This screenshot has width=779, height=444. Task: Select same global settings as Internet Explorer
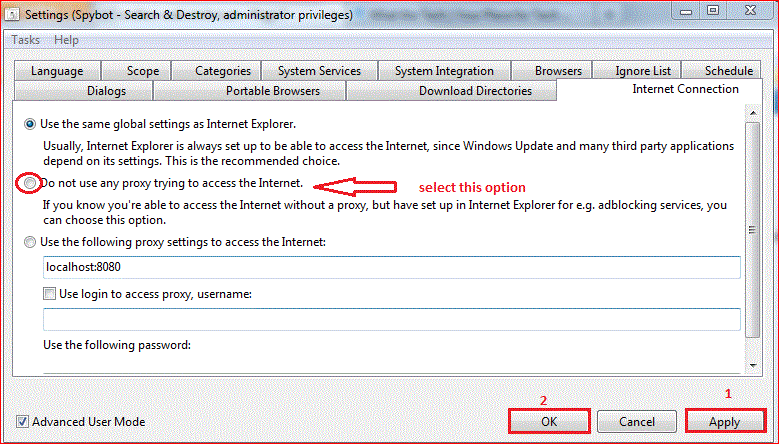click(30, 124)
